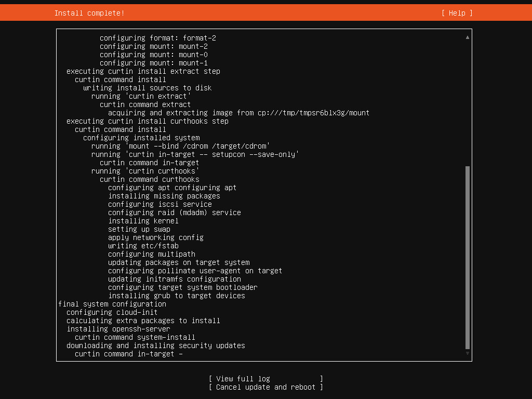Click the 'installing kernel' log entry
The image size is (532, 399).
click(143, 221)
